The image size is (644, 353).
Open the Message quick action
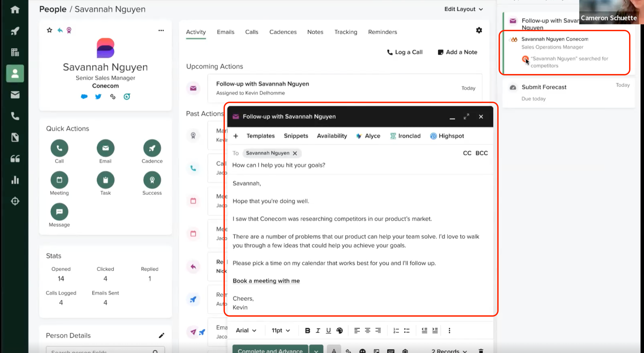(x=59, y=212)
